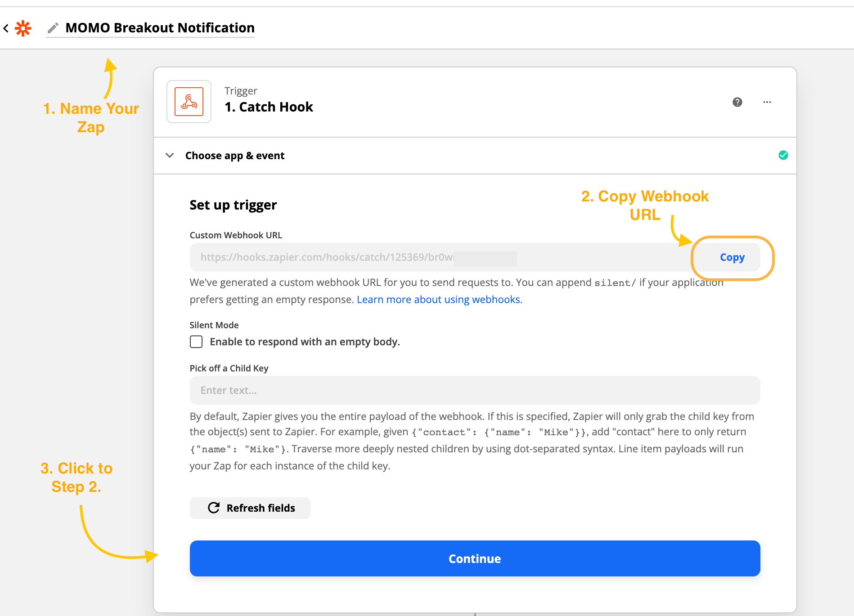
Task: Click the Set up trigger heading
Action: [x=233, y=205]
